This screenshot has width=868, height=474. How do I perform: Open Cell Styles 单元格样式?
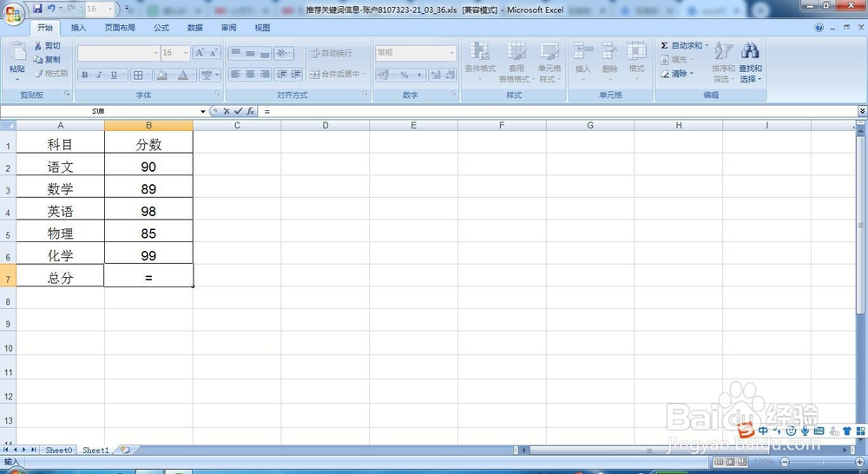point(549,62)
